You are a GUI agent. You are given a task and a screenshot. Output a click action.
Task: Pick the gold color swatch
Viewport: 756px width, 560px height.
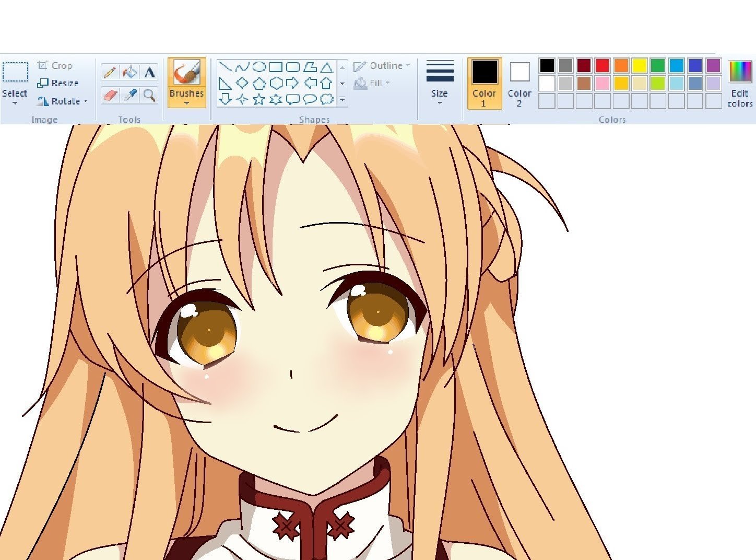[x=621, y=84]
